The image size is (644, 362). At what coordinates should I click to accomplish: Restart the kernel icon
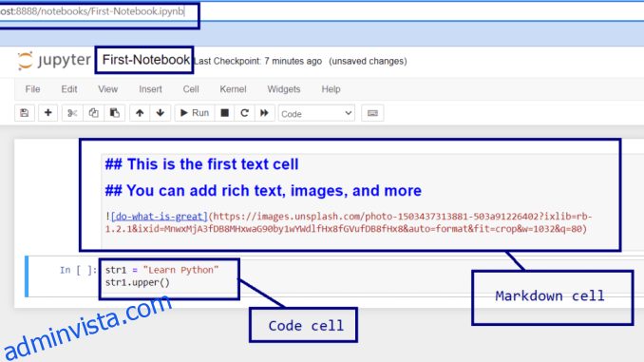(244, 113)
